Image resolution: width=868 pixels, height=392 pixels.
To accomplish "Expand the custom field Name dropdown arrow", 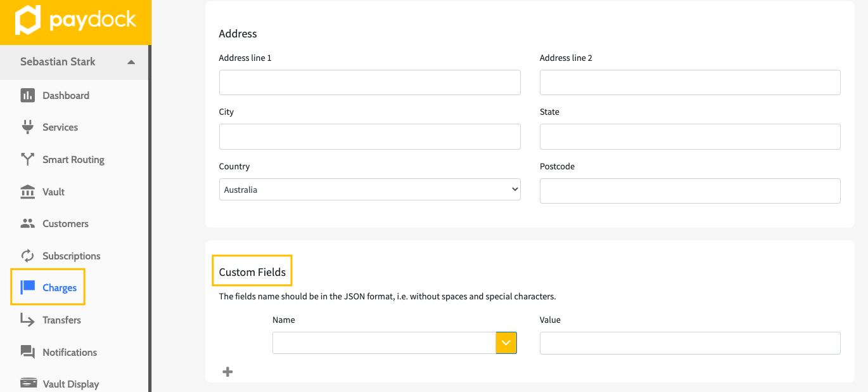I will click(506, 343).
